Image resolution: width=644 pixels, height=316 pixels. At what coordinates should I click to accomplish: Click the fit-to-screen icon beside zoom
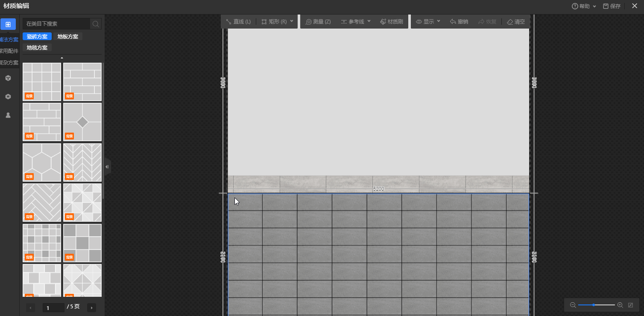(x=630, y=305)
